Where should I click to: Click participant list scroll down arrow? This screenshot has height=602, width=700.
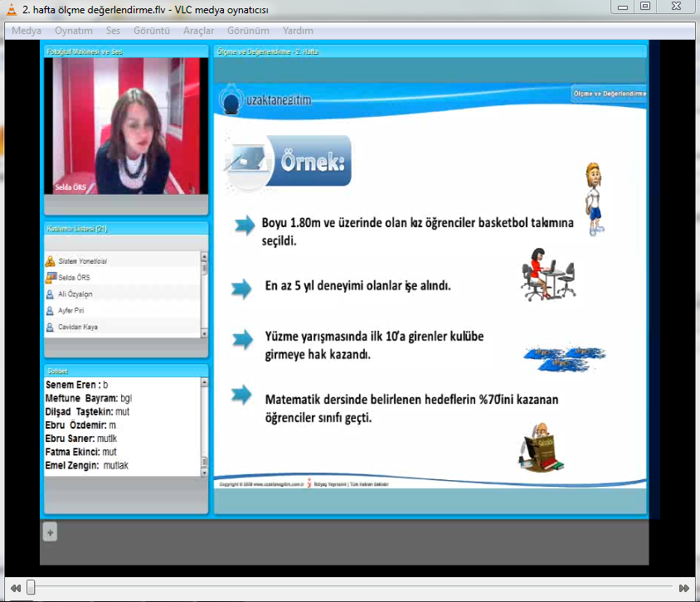pyautogui.click(x=205, y=333)
